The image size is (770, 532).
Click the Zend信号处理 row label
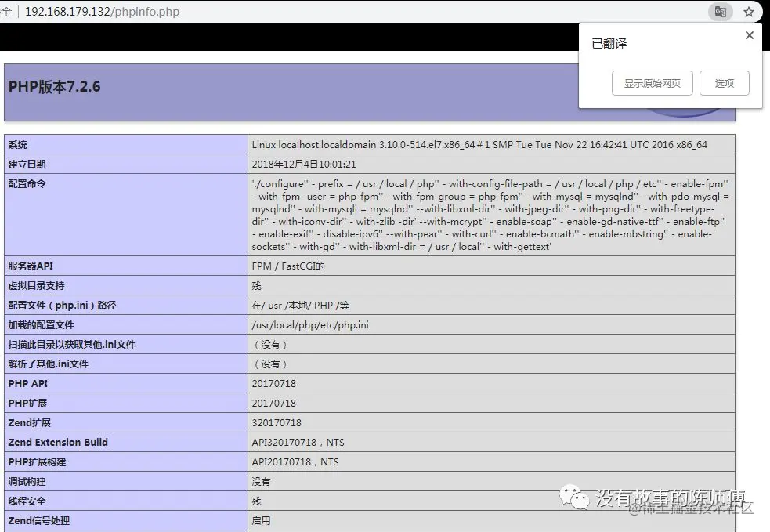pos(39,521)
